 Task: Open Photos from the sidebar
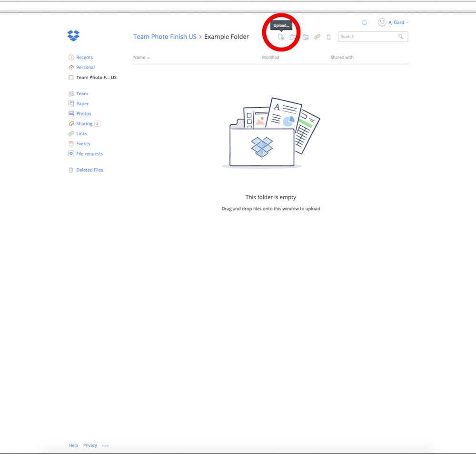[x=80, y=114]
